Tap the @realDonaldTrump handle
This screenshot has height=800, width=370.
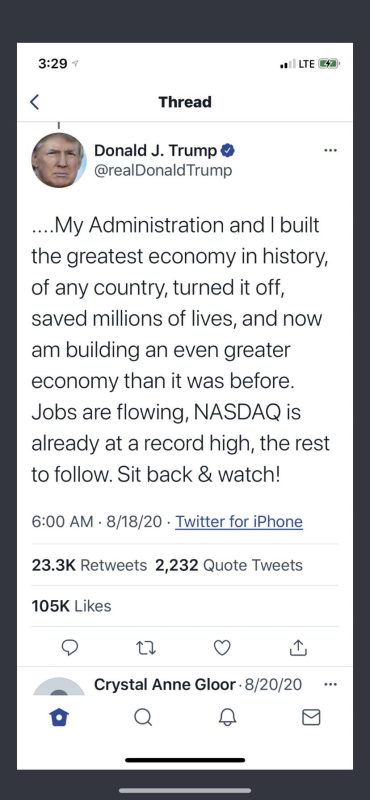point(163,170)
